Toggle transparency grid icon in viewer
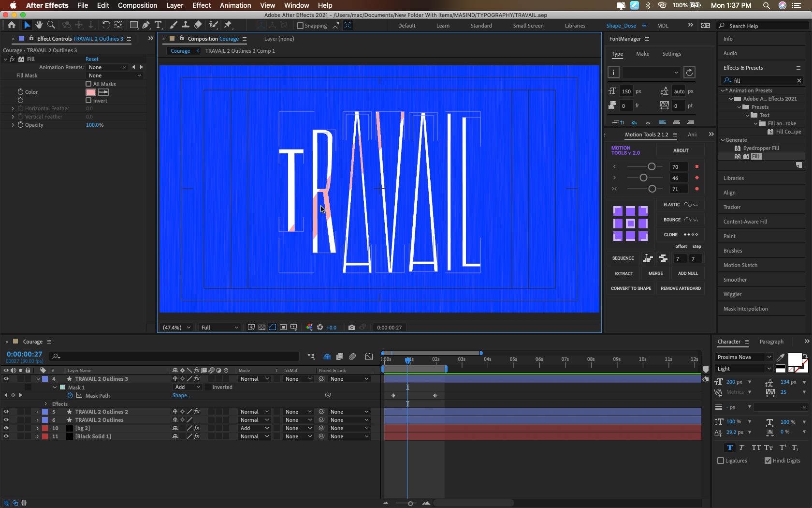The width and height of the screenshot is (812, 508). point(261,328)
